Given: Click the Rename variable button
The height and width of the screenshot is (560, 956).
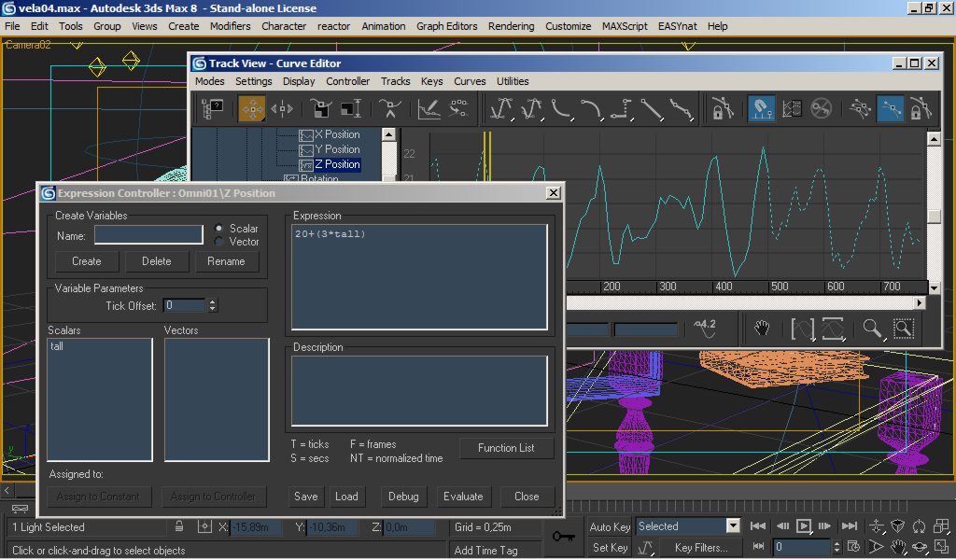Looking at the screenshot, I should [x=226, y=261].
